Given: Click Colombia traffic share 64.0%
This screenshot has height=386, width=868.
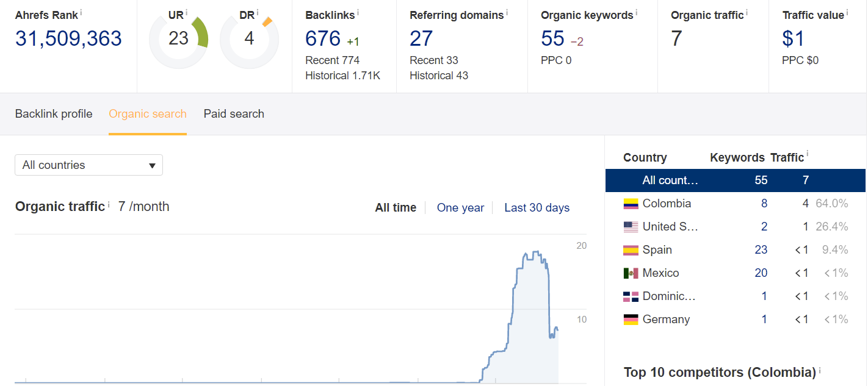Looking at the screenshot, I should pos(832,204).
